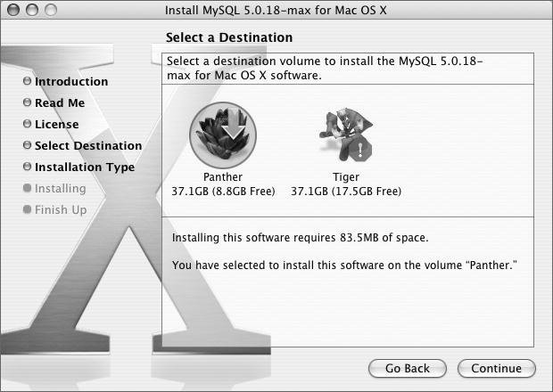553x392 pixels.
Task: Click the Introduction step bullet
Action: (27, 81)
